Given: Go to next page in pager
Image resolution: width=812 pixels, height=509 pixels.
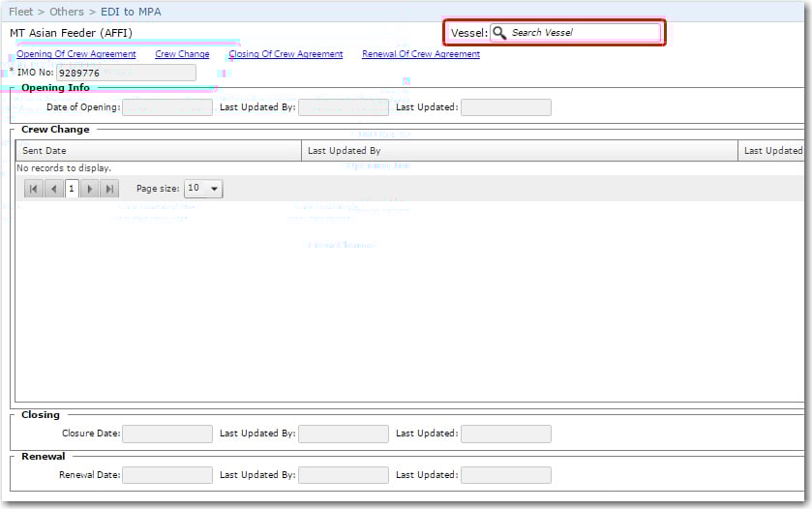Looking at the screenshot, I should coord(91,189).
